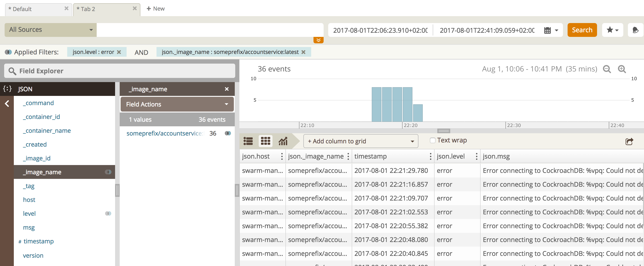Open json._image_name column options menu
The height and width of the screenshot is (266, 644).
click(348, 156)
